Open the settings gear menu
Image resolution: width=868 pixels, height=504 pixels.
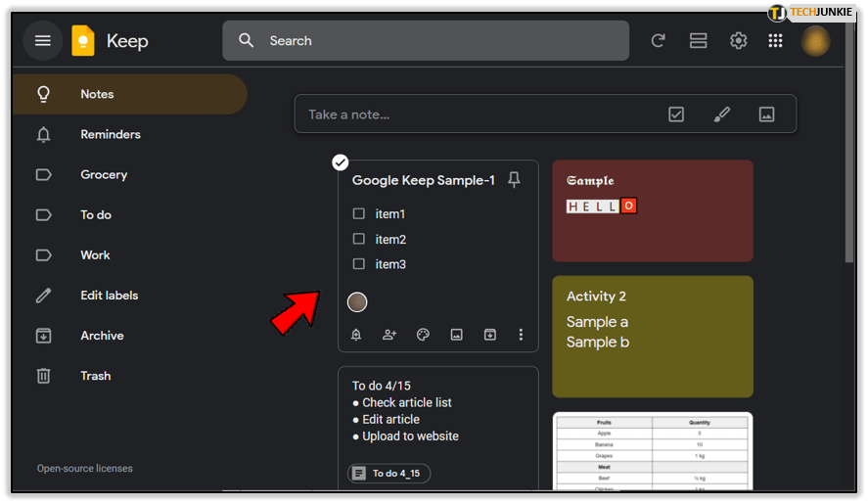[738, 41]
